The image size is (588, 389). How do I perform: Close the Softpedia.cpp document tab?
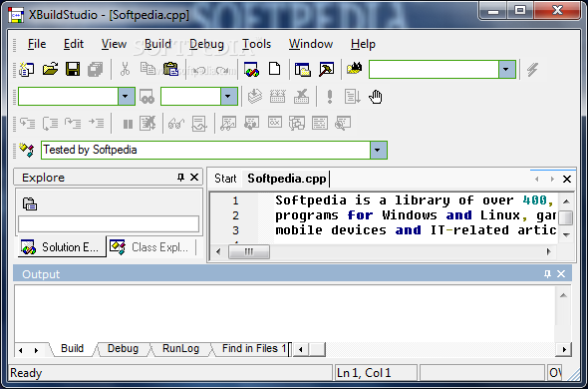coord(567,180)
